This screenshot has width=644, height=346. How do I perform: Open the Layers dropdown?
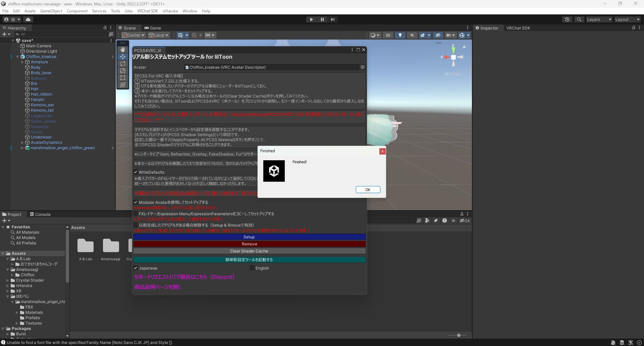599,19
